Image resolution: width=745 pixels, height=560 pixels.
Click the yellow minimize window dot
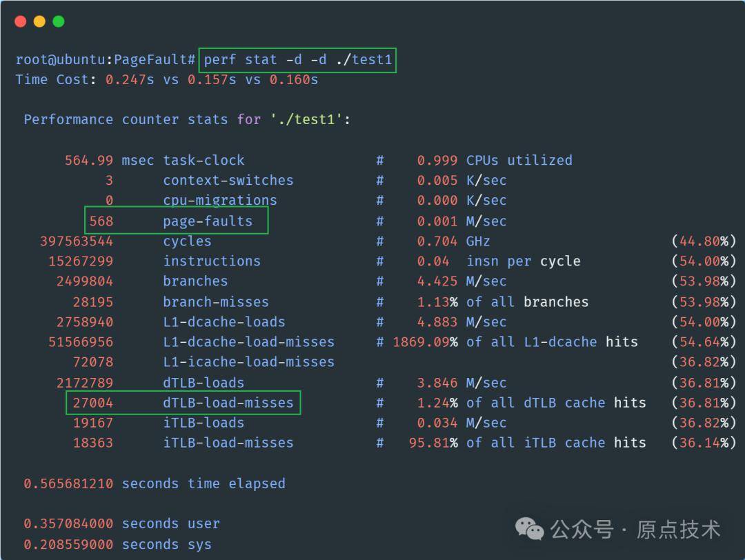tap(39, 21)
